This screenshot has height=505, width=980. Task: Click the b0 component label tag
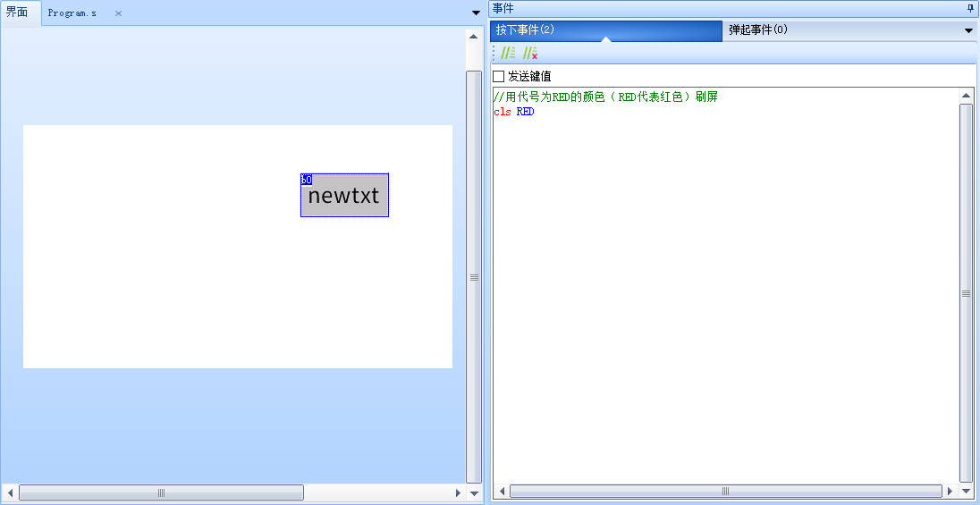click(306, 179)
